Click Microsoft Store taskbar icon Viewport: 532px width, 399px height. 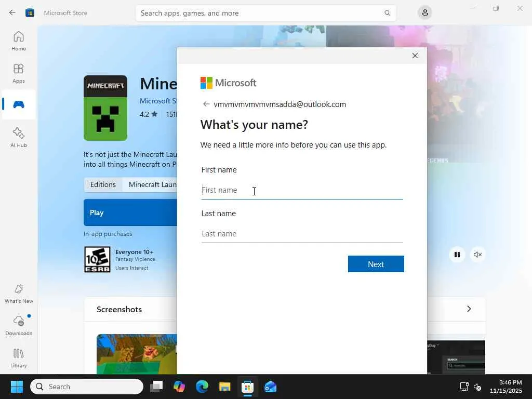point(248,387)
